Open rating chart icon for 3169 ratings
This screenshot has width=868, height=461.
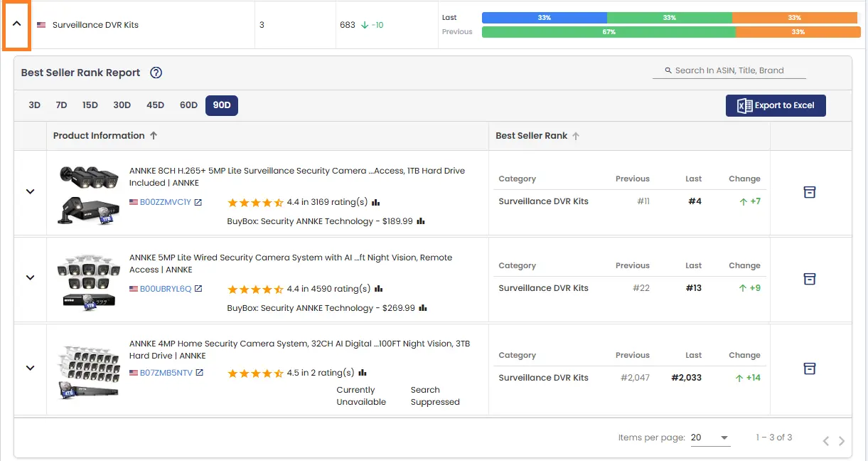[376, 202]
